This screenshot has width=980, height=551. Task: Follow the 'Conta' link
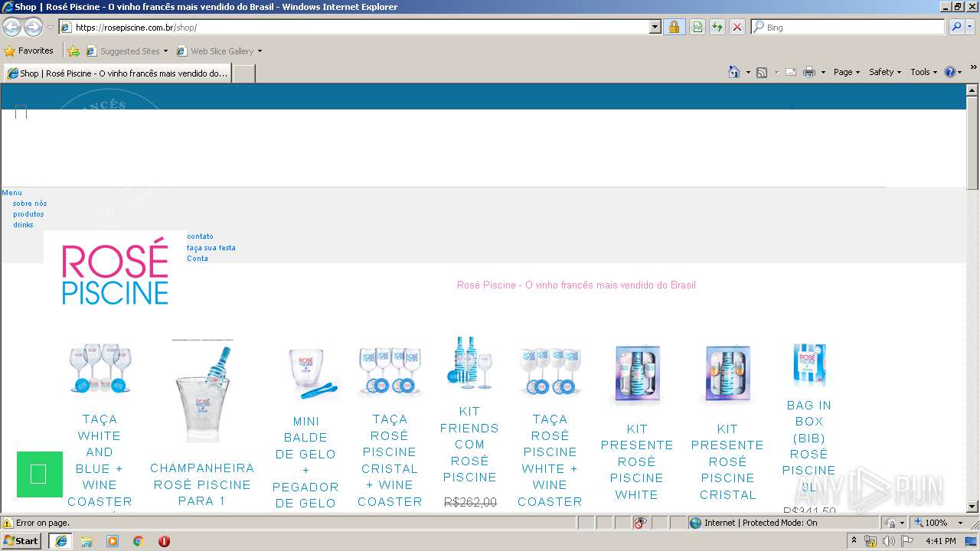[x=198, y=259]
